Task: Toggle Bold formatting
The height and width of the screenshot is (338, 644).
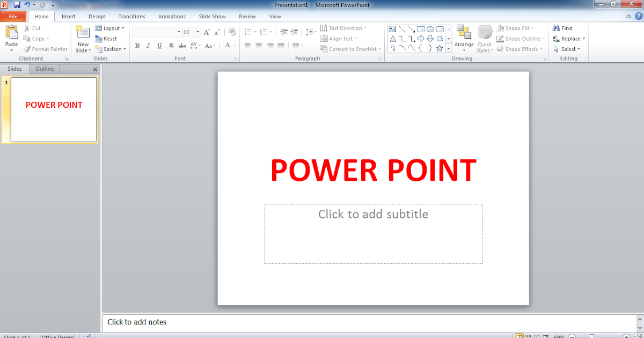Action: click(137, 46)
